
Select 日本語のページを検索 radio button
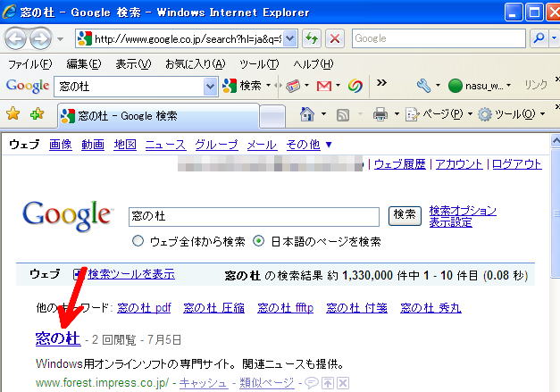coord(258,241)
